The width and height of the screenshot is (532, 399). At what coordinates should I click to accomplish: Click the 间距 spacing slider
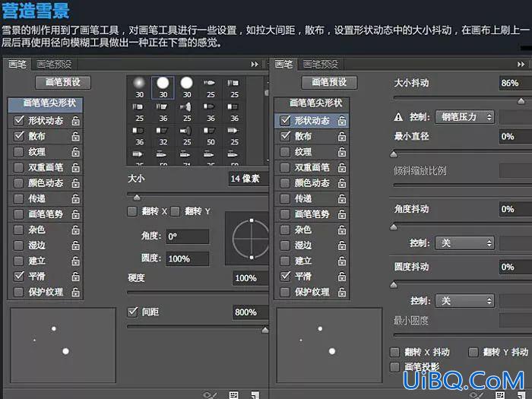pos(198,327)
